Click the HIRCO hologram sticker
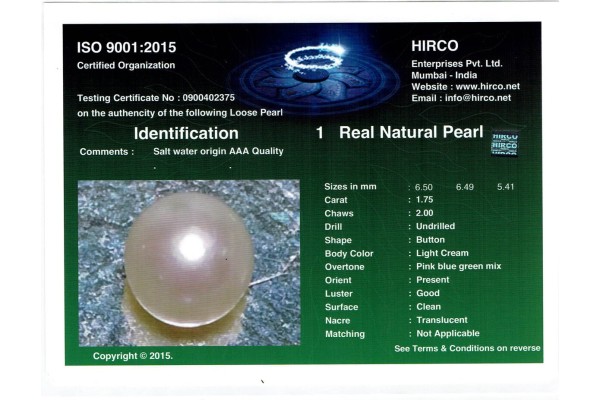The width and height of the screenshot is (600, 400). (505, 143)
